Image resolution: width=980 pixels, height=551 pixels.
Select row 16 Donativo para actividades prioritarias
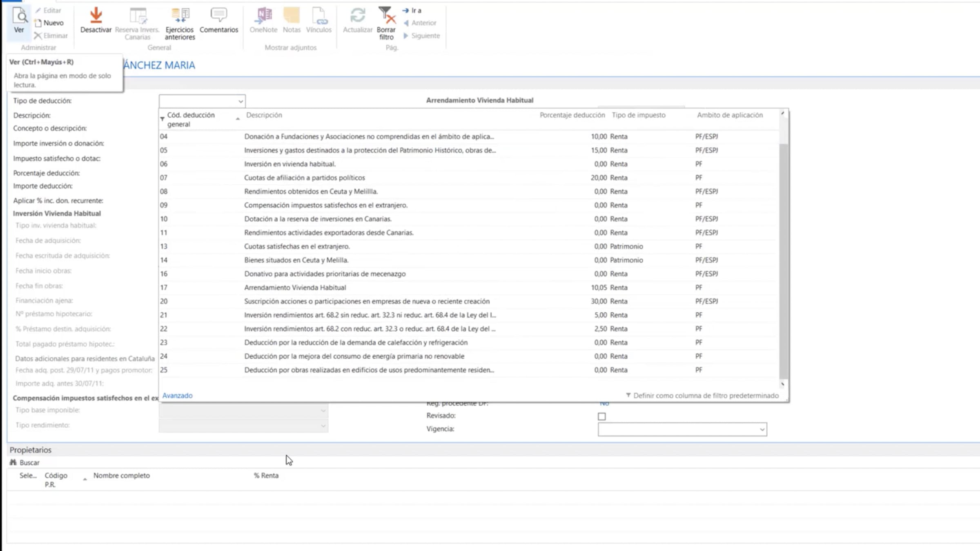pyautogui.click(x=468, y=274)
